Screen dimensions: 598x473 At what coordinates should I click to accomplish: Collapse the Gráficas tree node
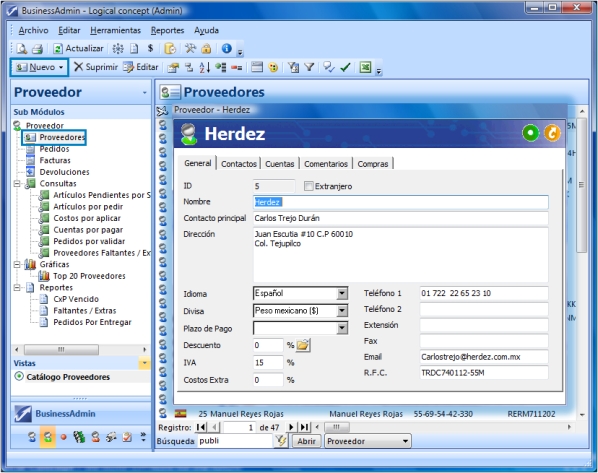click(x=17, y=264)
